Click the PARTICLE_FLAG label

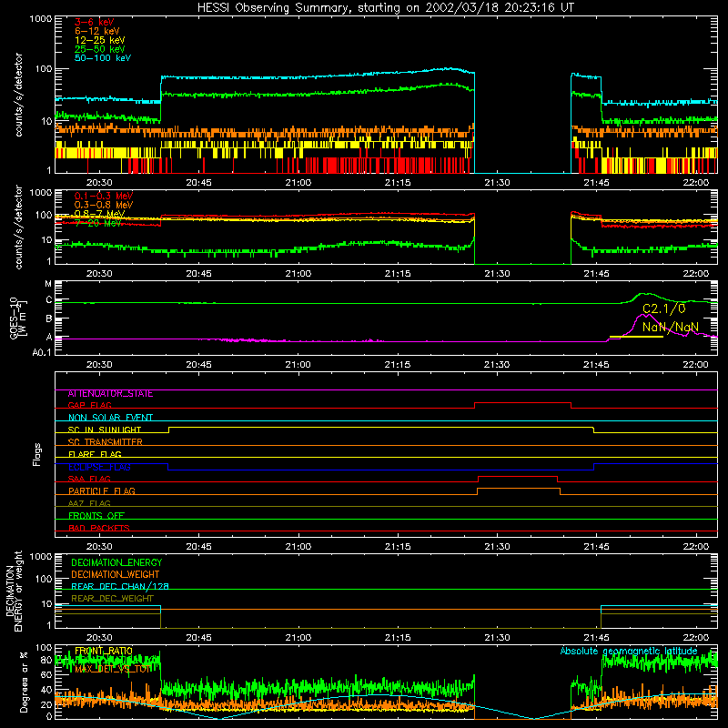pos(102,491)
